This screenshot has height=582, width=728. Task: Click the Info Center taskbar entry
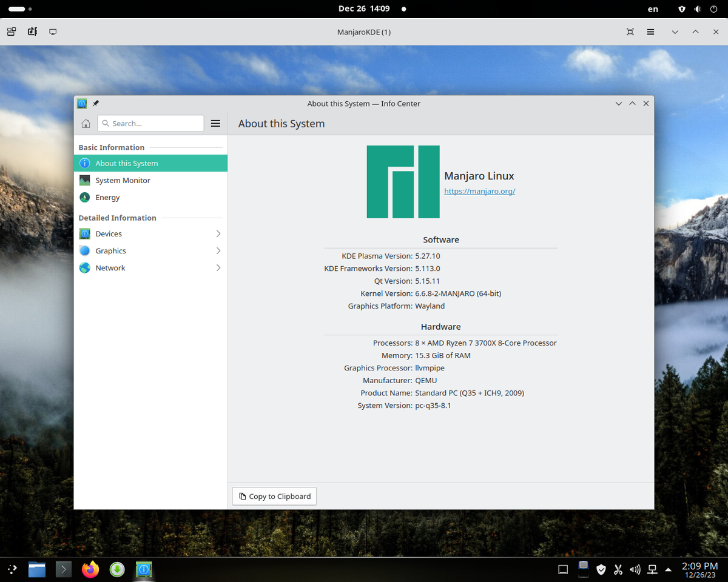click(144, 569)
